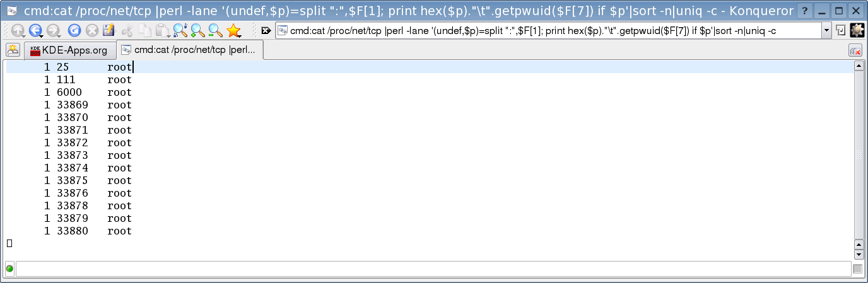Open the What's This help button in the title bar

coord(805,11)
